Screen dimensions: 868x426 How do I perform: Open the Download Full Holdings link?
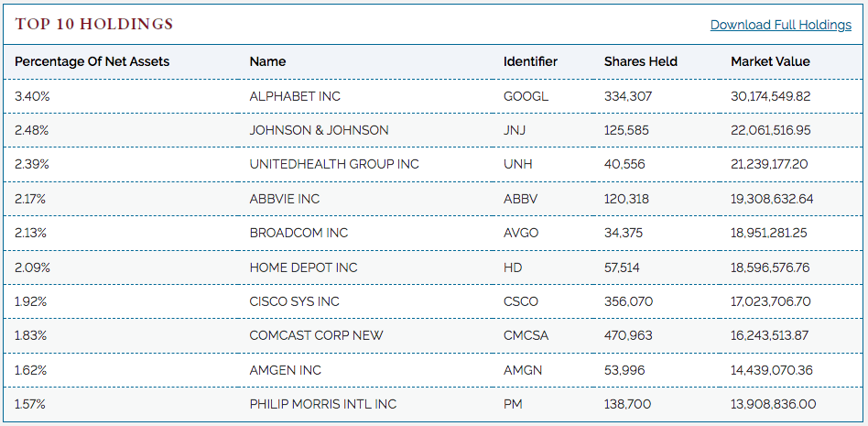[x=780, y=25]
